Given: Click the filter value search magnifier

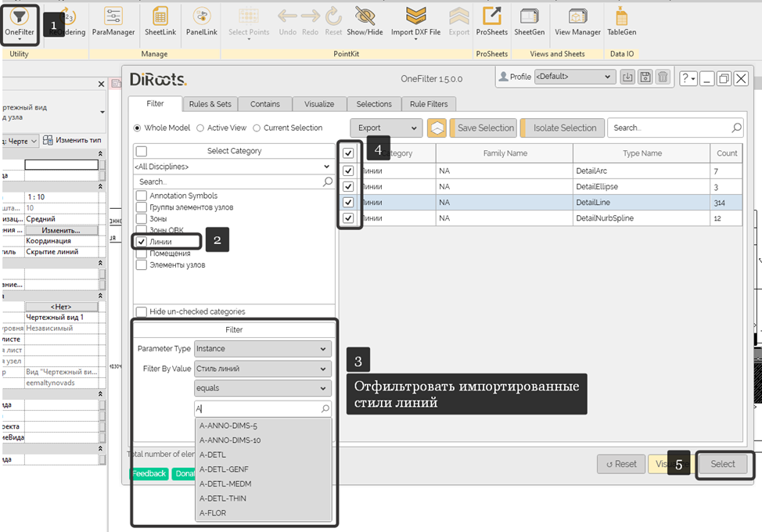Looking at the screenshot, I should [x=325, y=408].
